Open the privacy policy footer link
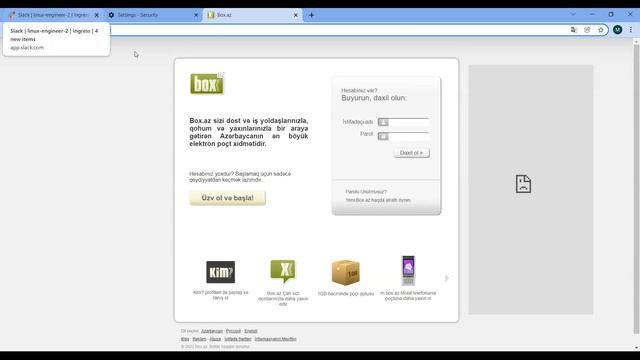The image size is (640, 360). click(x=275, y=339)
